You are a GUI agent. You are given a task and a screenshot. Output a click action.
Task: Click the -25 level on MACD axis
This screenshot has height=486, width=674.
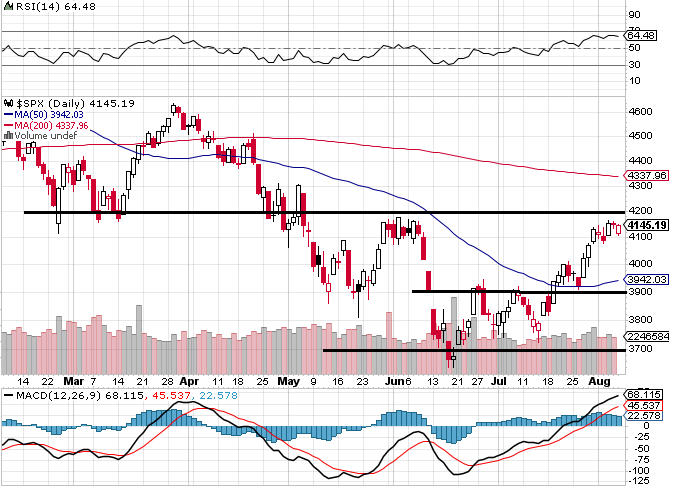pyautogui.click(x=640, y=437)
